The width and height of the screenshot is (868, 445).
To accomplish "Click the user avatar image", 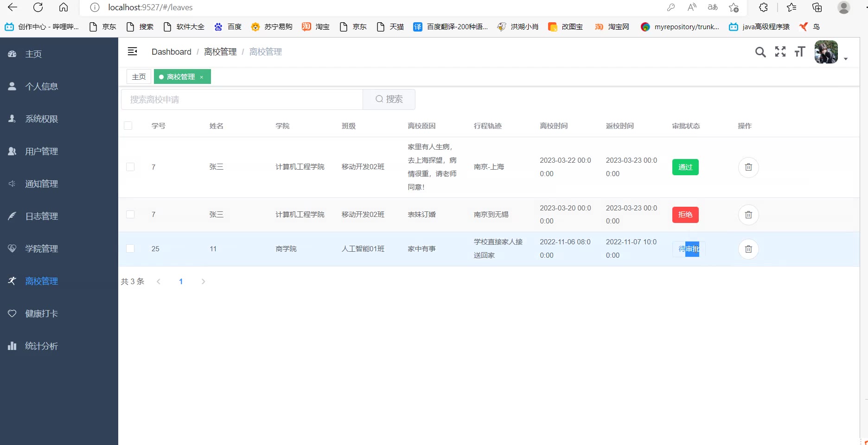I will click(826, 52).
